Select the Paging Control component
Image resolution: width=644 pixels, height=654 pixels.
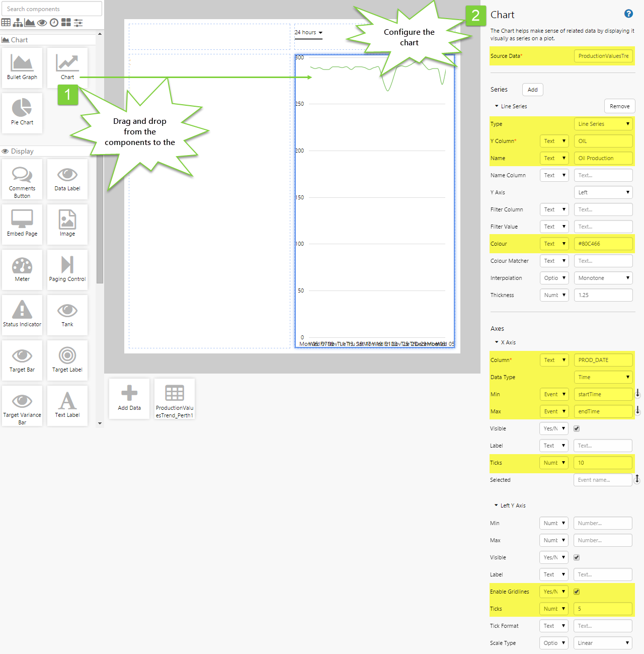coord(67,270)
